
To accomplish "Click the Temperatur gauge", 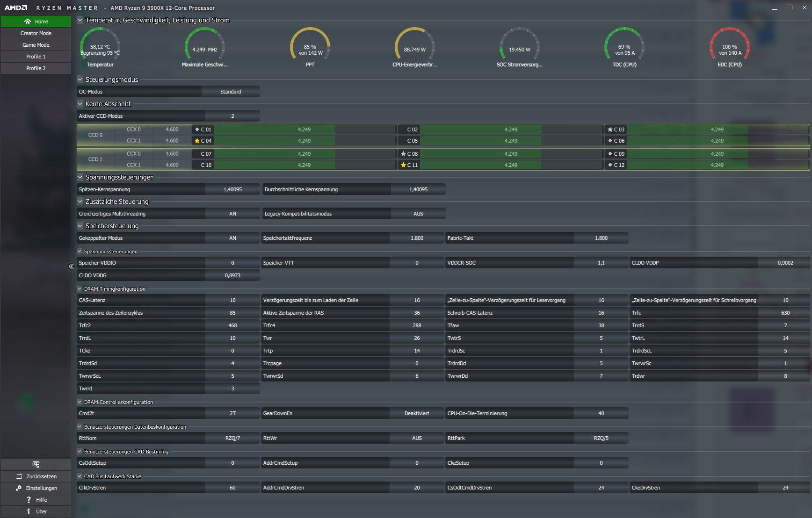I will click(x=100, y=47).
